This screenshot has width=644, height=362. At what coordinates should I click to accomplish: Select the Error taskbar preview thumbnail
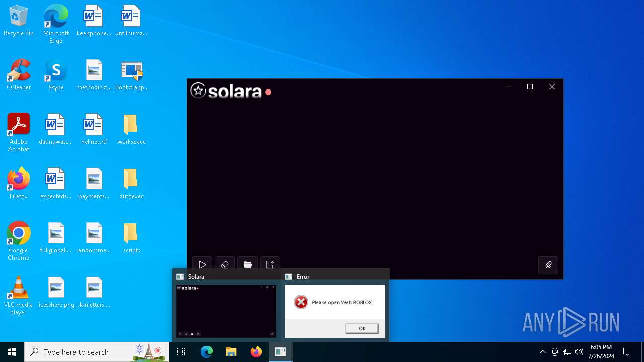[x=335, y=311]
